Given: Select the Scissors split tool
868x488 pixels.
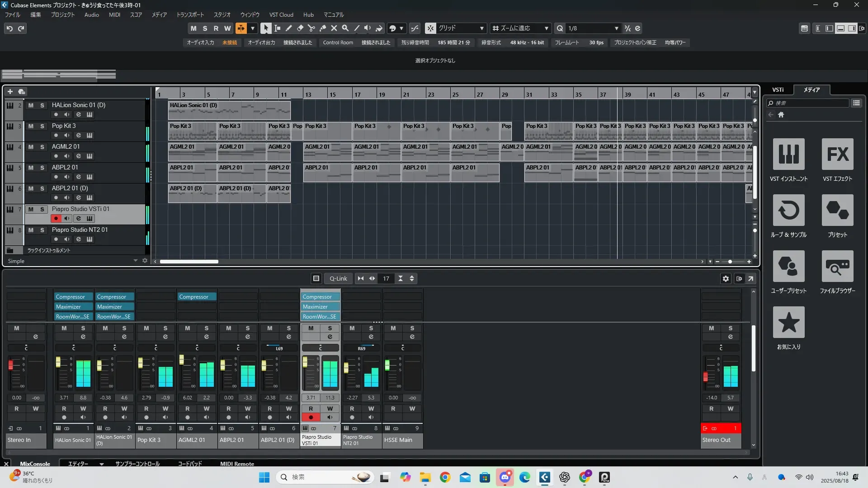Looking at the screenshot, I should click(311, 28).
